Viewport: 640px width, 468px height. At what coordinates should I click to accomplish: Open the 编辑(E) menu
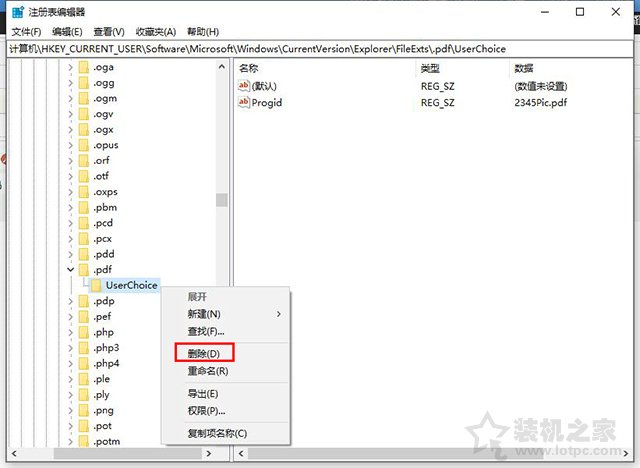(x=67, y=32)
